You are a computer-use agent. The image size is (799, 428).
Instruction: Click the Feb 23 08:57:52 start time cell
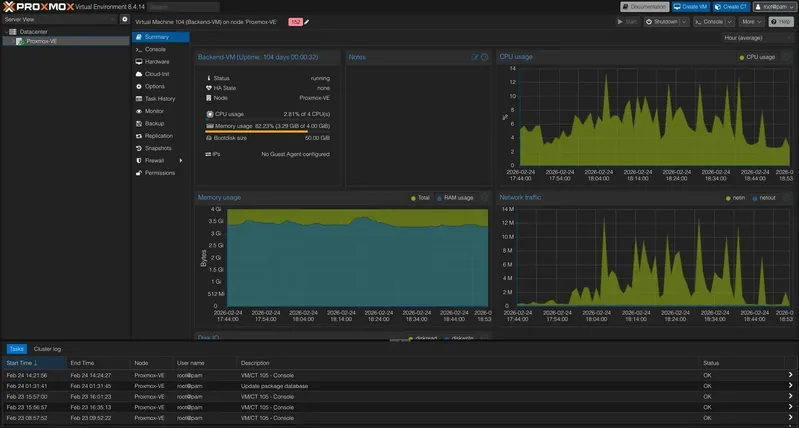click(34, 418)
